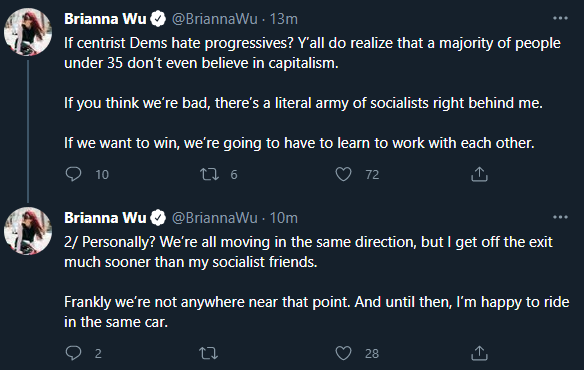Open Brianna Wu's avatar on second tweet
The image size is (584, 370).
(28, 231)
